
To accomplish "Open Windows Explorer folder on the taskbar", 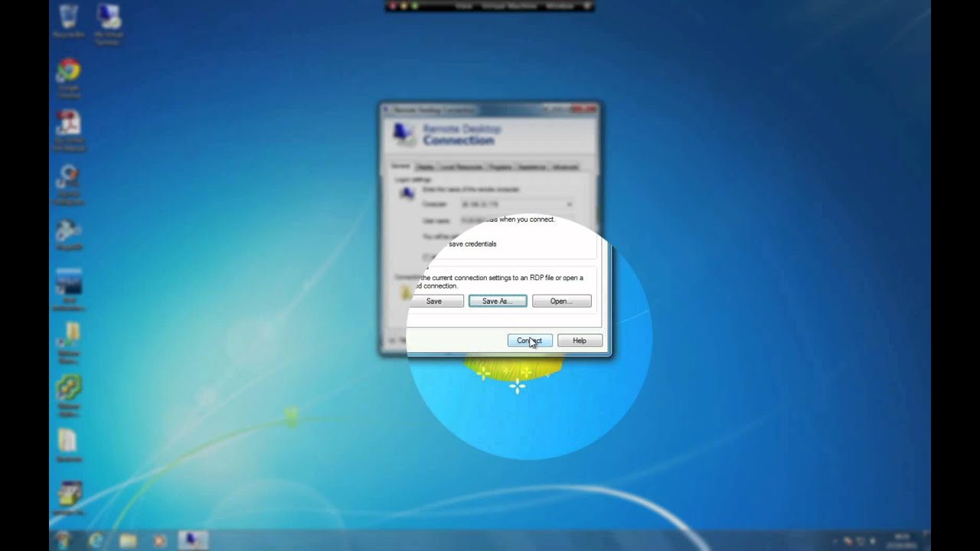I will [x=127, y=540].
